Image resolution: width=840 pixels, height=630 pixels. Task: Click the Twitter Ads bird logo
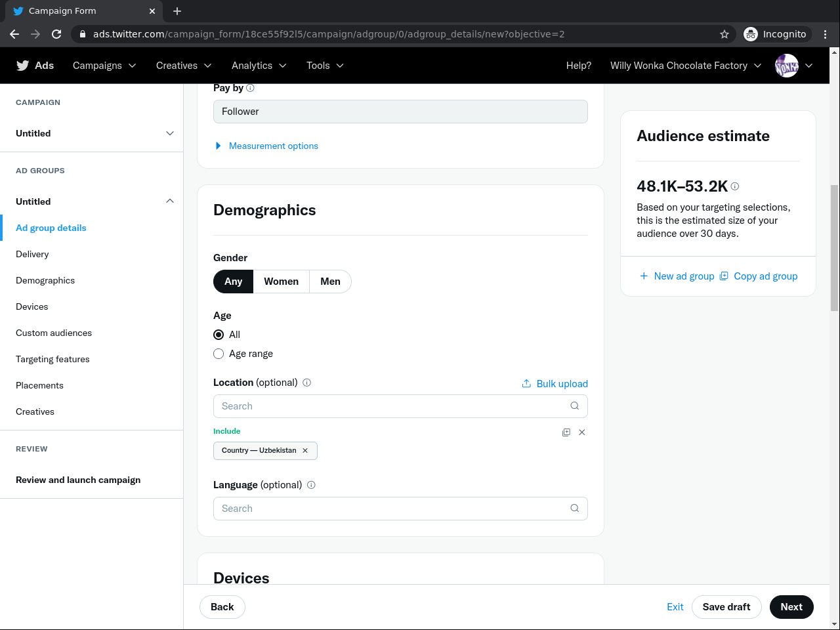(23, 66)
